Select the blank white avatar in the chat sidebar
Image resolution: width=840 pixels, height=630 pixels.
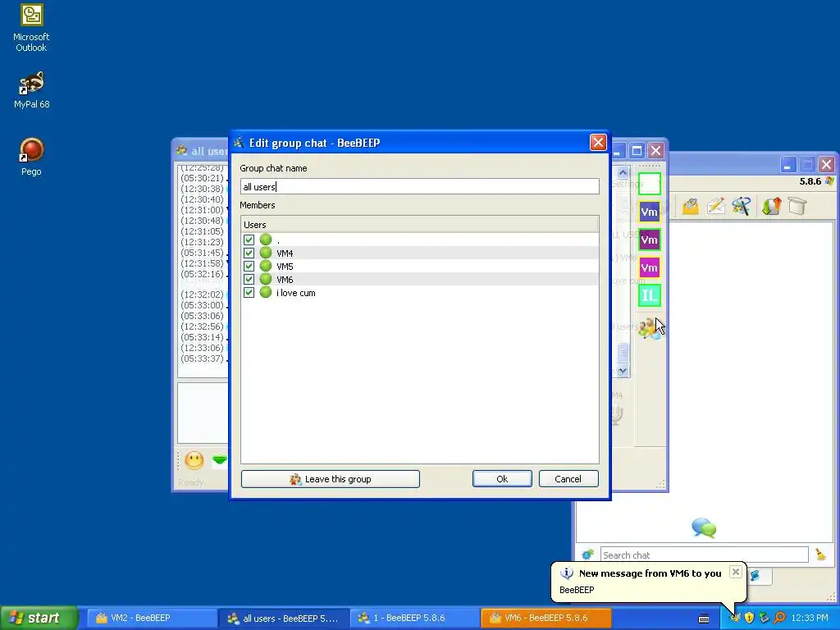(650, 183)
